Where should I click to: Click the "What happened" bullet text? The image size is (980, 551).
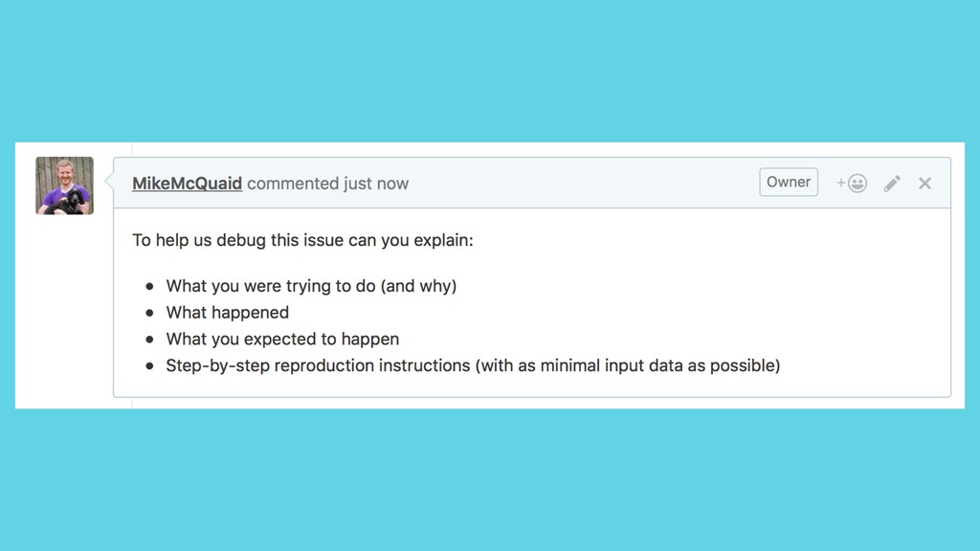click(x=228, y=313)
